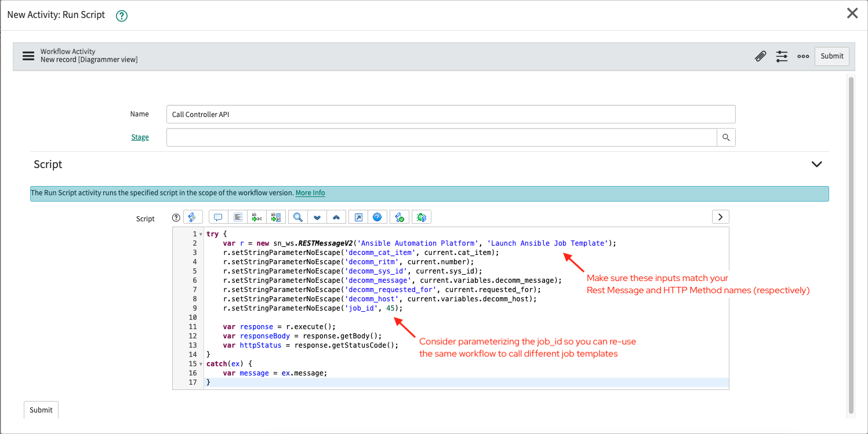Click the Stage lookup magnifier icon
Image resolution: width=868 pixels, height=434 pixels.
tap(726, 137)
